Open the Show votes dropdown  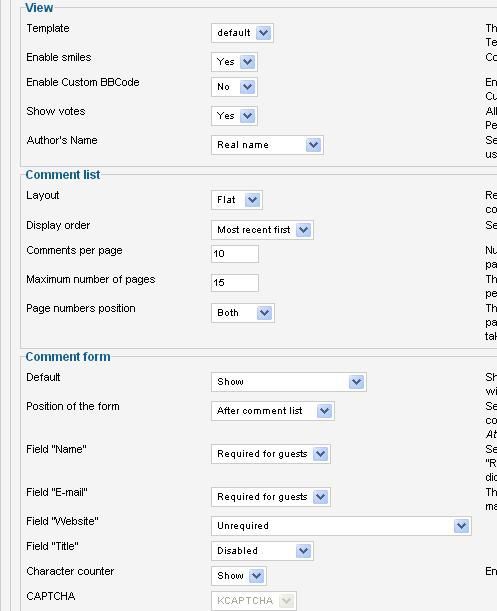[x=234, y=116]
